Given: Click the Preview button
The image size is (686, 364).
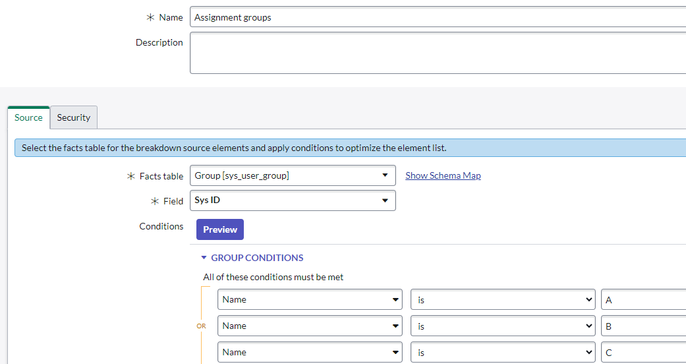Looking at the screenshot, I should (x=220, y=229).
